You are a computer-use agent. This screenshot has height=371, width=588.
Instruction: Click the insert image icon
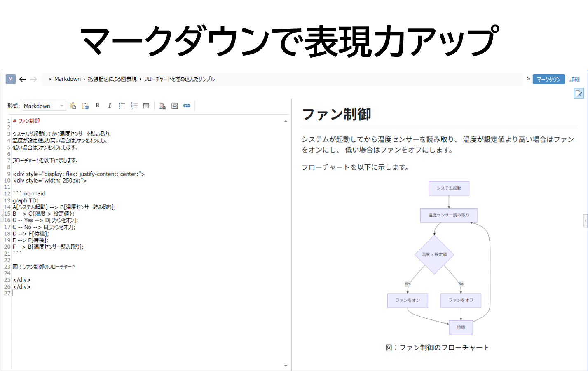pyautogui.click(x=175, y=106)
